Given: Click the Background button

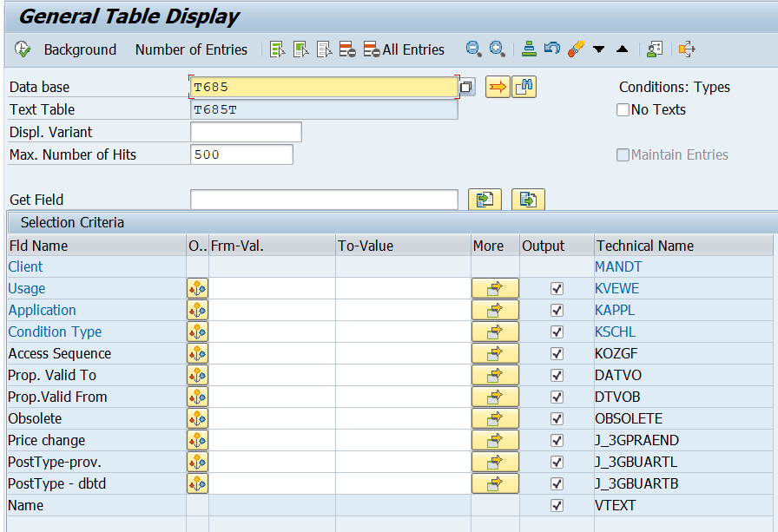Looking at the screenshot, I should pyautogui.click(x=80, y=49).
